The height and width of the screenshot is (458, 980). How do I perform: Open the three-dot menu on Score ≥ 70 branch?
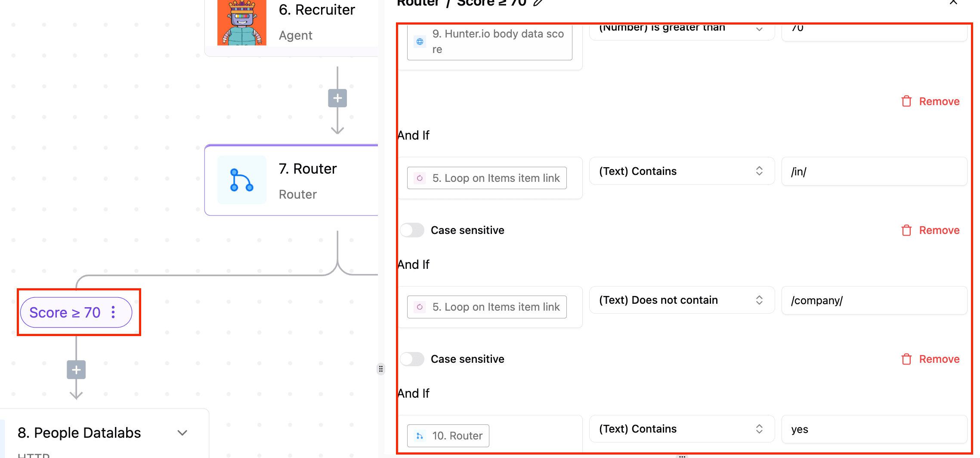pyautogui.click(x=113, y=312)
